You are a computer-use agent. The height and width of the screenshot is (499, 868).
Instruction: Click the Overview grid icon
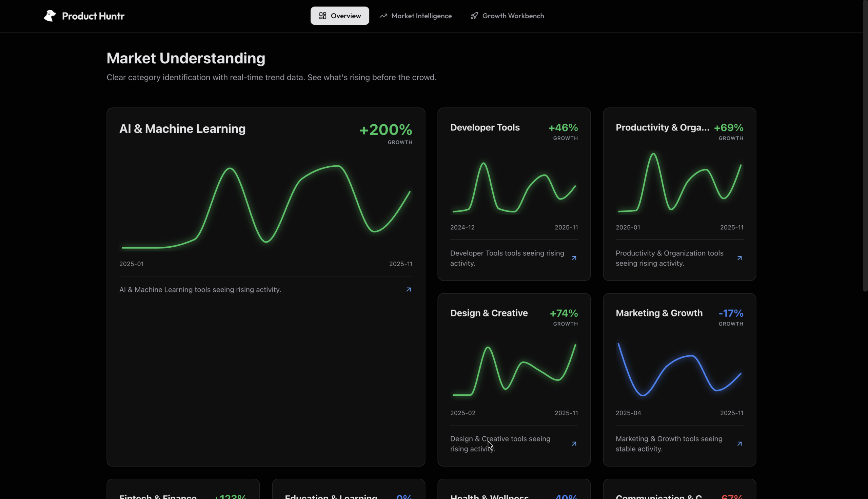(322, 16)
